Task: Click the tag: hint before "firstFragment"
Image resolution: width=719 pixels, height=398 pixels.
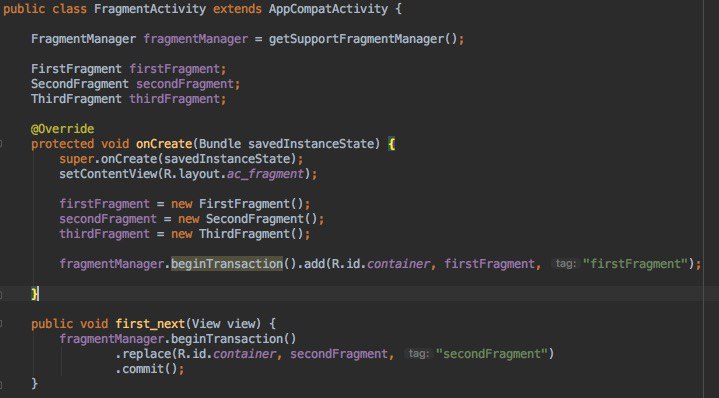Action: coord(565,264)
